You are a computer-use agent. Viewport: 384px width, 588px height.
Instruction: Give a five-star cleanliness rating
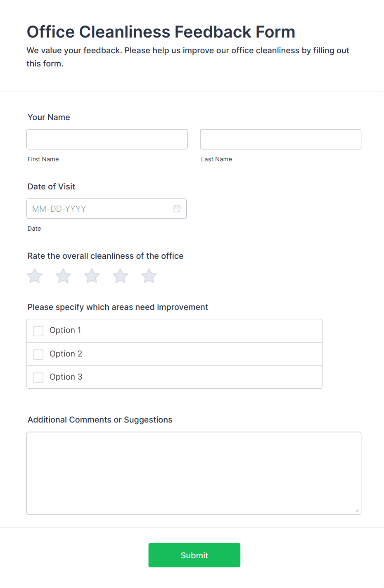149,276
